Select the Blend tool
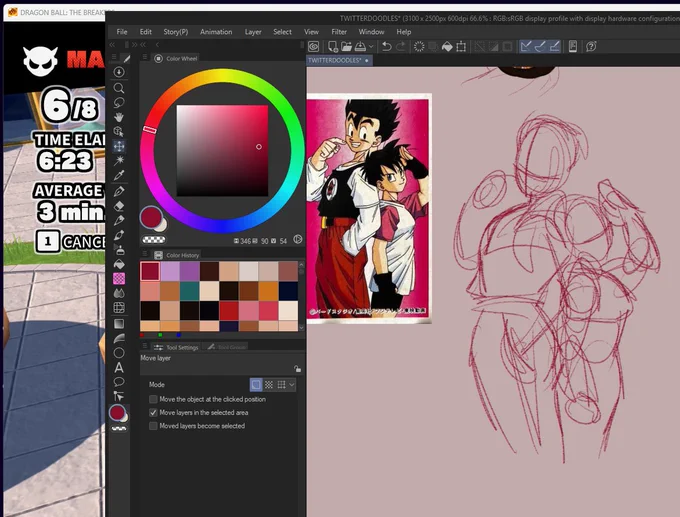 (x=119, y=293)
